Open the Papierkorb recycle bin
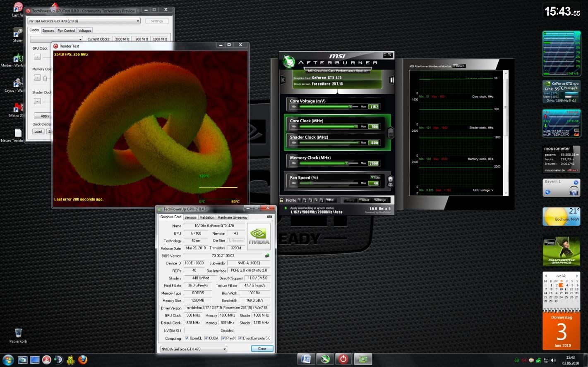 18,335
